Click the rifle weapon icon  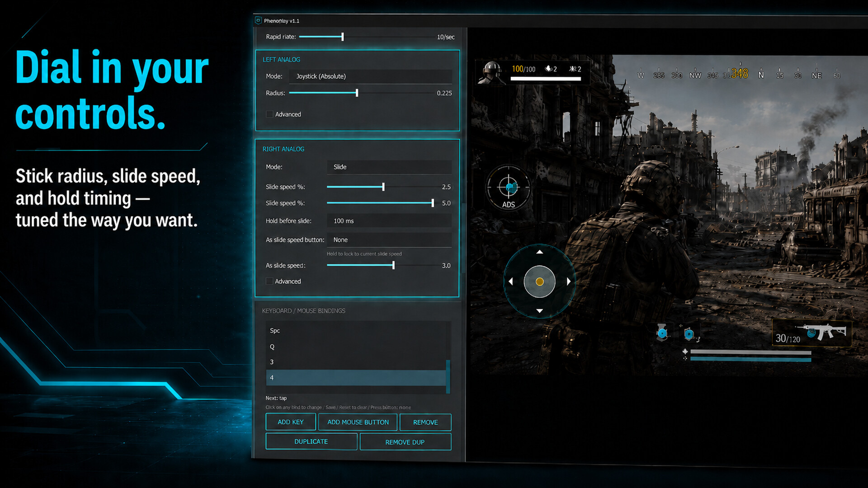click(821, 332)
